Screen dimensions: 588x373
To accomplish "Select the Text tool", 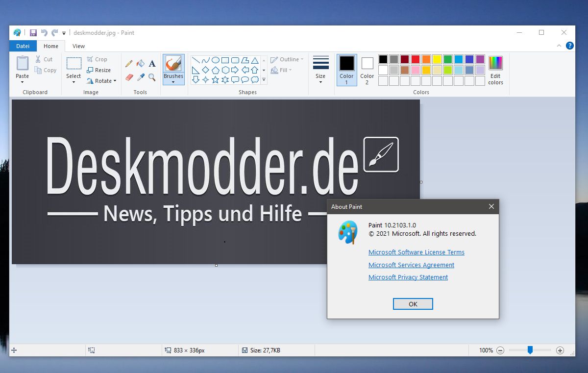I will pyautogui.click(x=152, y=64).
